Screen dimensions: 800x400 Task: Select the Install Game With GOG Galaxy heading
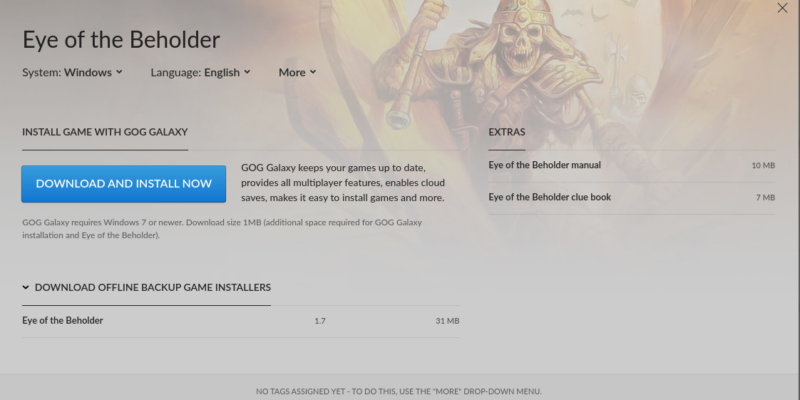pos(105,132)
